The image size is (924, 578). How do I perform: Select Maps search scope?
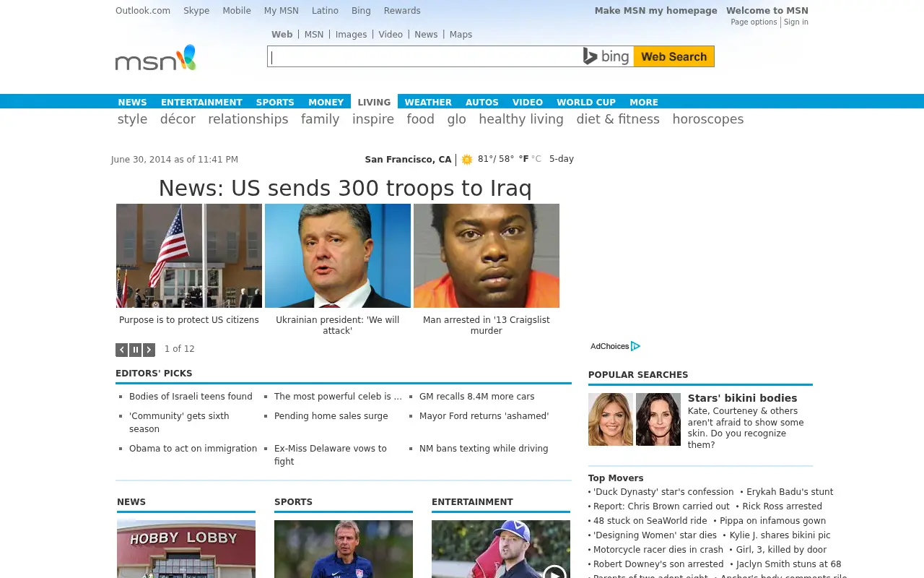(x=461, y=35)
